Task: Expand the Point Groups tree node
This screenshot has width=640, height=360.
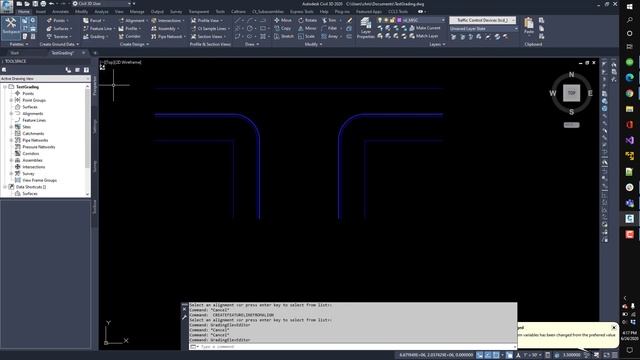Action: click(x=11, y=100)
